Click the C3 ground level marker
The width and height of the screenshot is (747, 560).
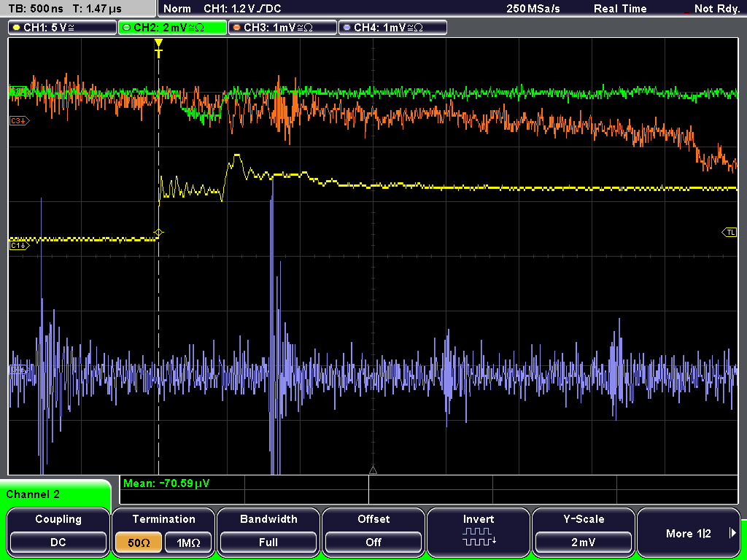click(20, 121)
